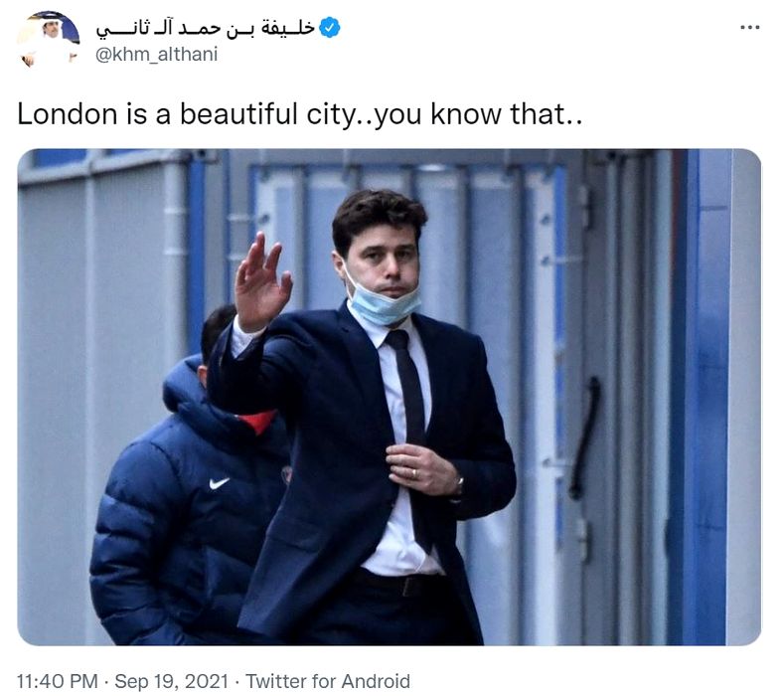
Task: Click the black belt in the photo
Action: (400, 584)
